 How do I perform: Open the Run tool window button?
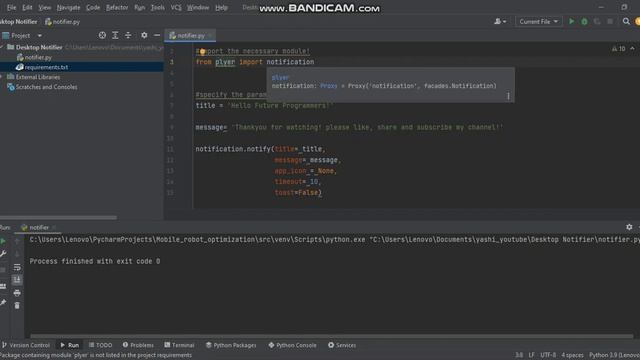click(x=69, y=345)
